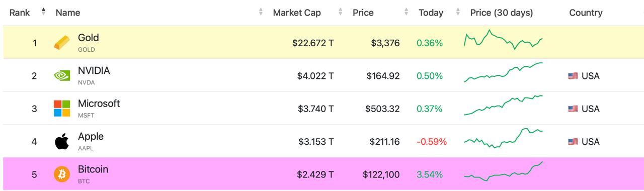Open the Bitcoin asset link
The width and height of the screenshot is (644, 191).
[x=93, y=169]
